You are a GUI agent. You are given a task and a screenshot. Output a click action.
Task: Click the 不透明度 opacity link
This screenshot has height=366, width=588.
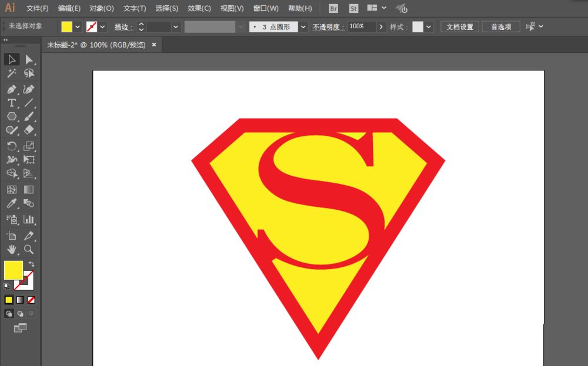click(x=328, y=27)
